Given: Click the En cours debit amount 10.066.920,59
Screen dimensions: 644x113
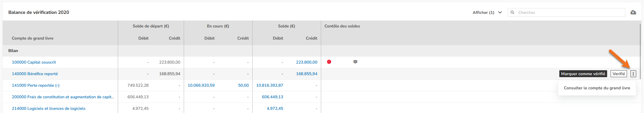Looking at the screenshot, I should pos(201,85).
